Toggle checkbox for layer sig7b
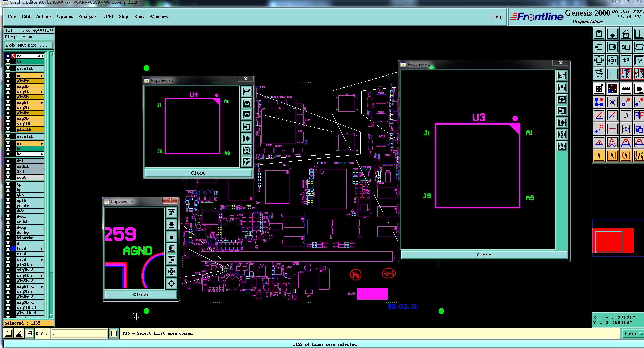This screenshot has width=644, height=348. point(8,108)
